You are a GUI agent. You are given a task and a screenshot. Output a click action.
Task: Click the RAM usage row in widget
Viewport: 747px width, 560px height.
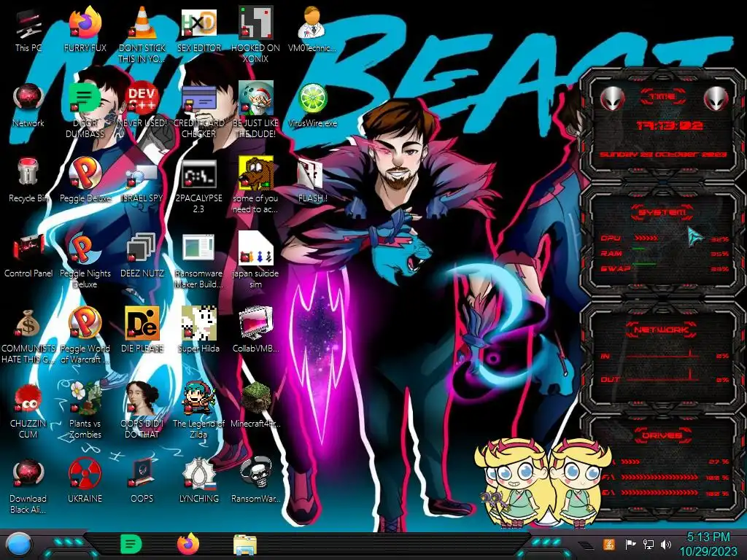pos(664,253)
